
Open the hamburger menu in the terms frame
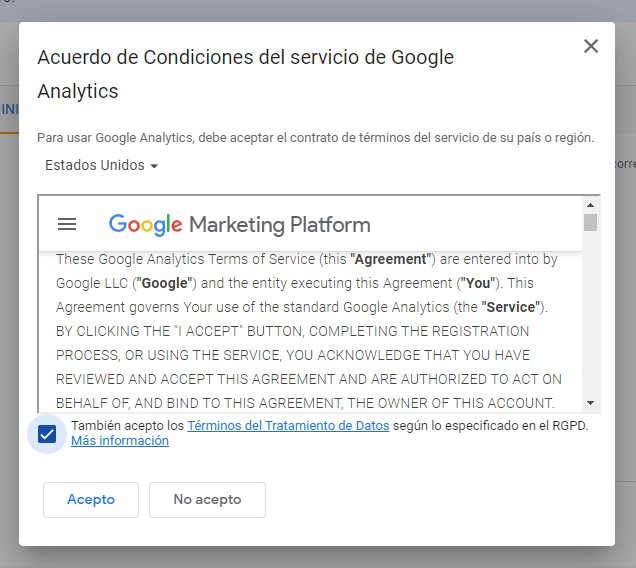coord(67,224)
